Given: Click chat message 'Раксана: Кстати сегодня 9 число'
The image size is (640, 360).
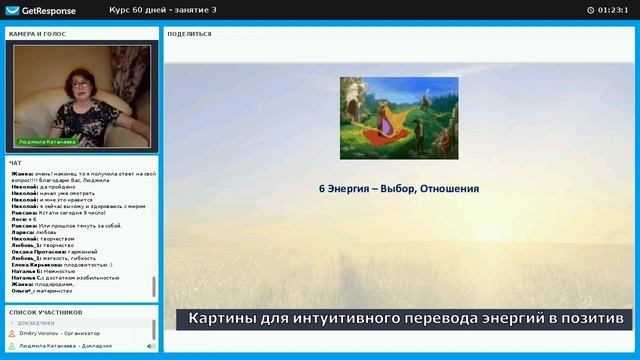Looking at the screenshot, I should click(x=58, y=213).
